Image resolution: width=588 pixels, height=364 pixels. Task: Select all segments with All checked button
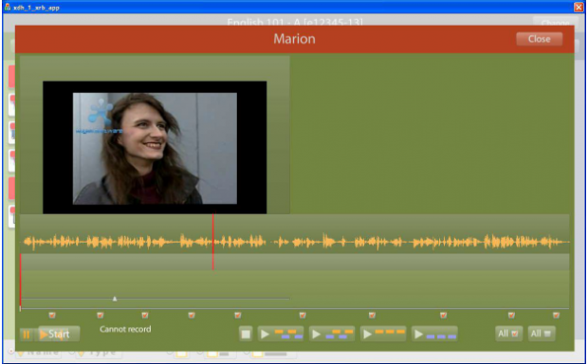pos(508,334)
